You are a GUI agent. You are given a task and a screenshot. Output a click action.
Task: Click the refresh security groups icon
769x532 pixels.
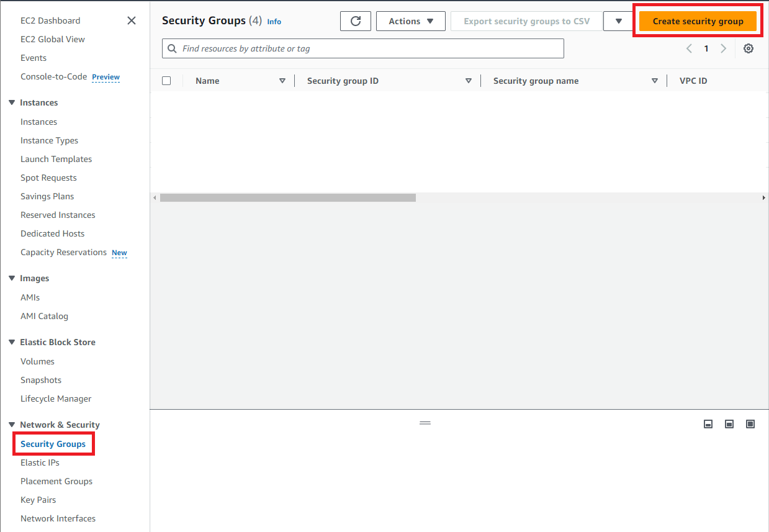coord(356,21)
